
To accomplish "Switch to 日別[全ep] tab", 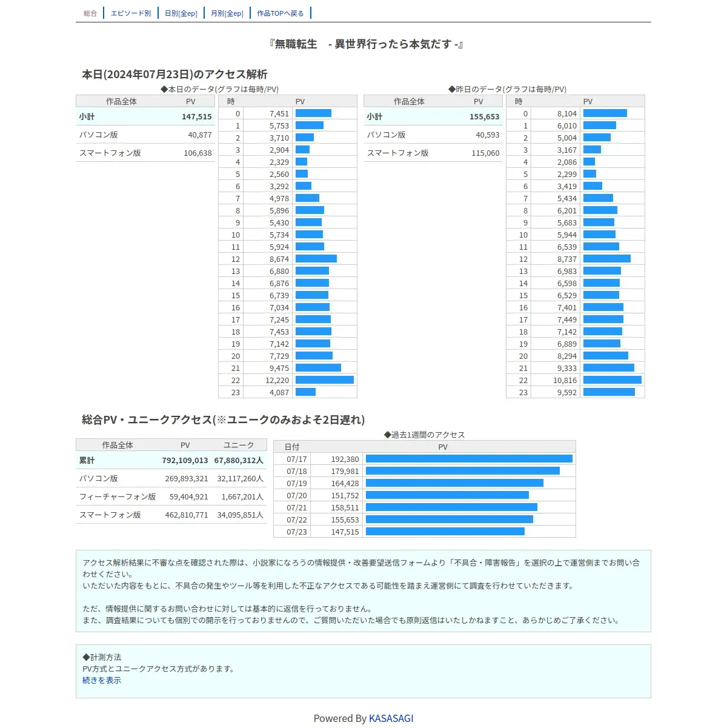I will 181,13.
